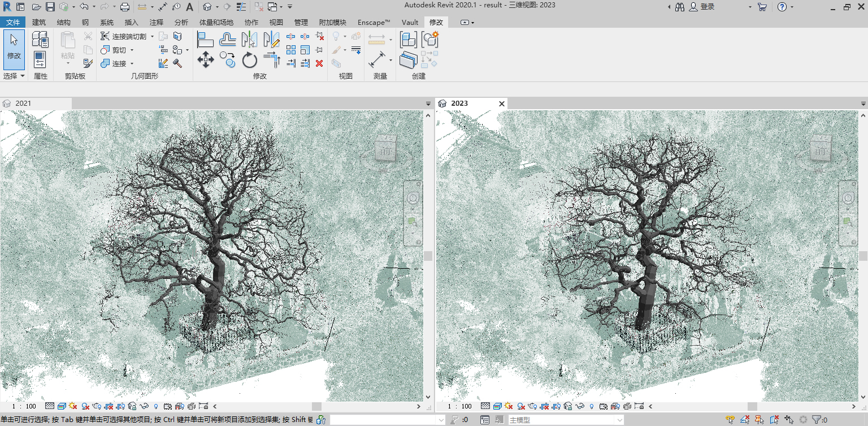868x426 pixels.
Task: Select the Move tool
Action: point(205,59)
